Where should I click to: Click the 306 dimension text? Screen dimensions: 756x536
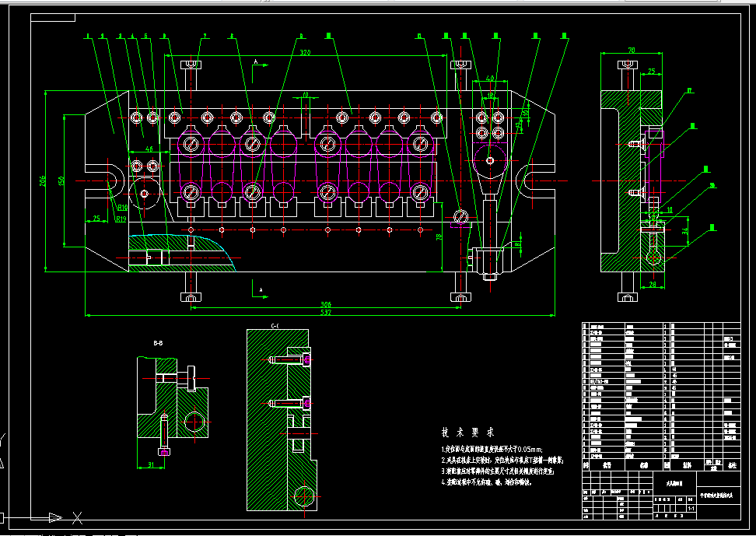(x=326, y=304)
